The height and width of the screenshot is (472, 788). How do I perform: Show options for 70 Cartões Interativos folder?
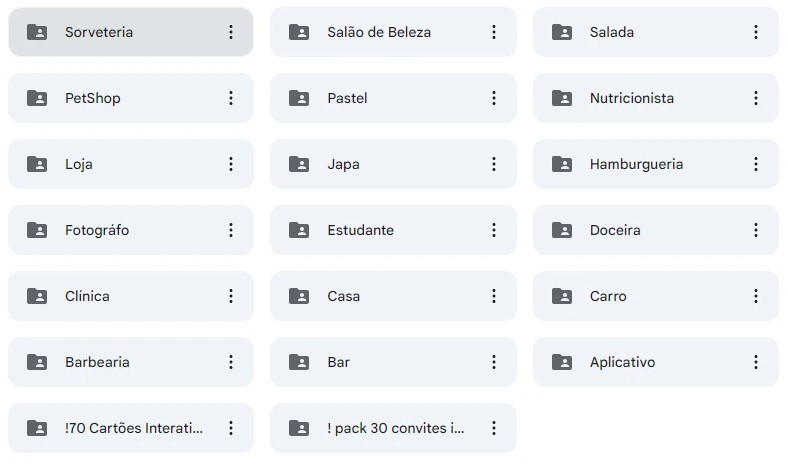[231, 428]
